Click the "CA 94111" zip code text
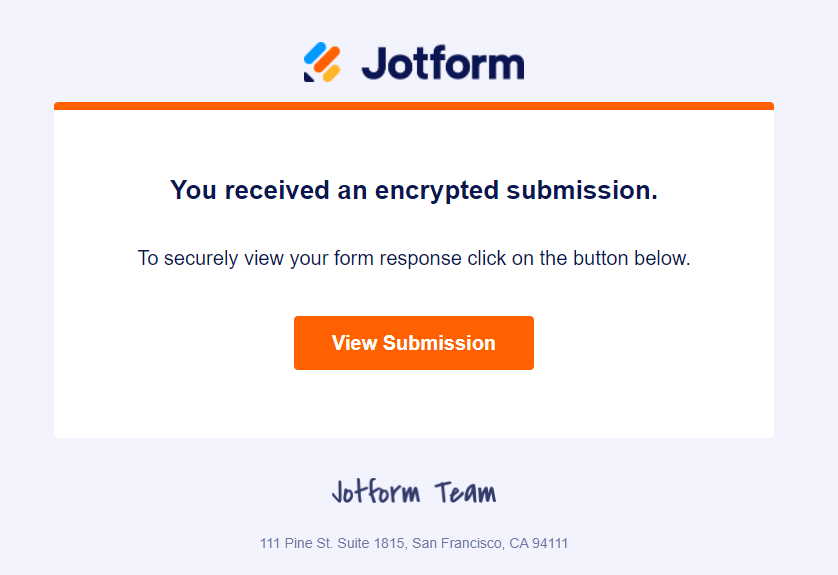 539,544
